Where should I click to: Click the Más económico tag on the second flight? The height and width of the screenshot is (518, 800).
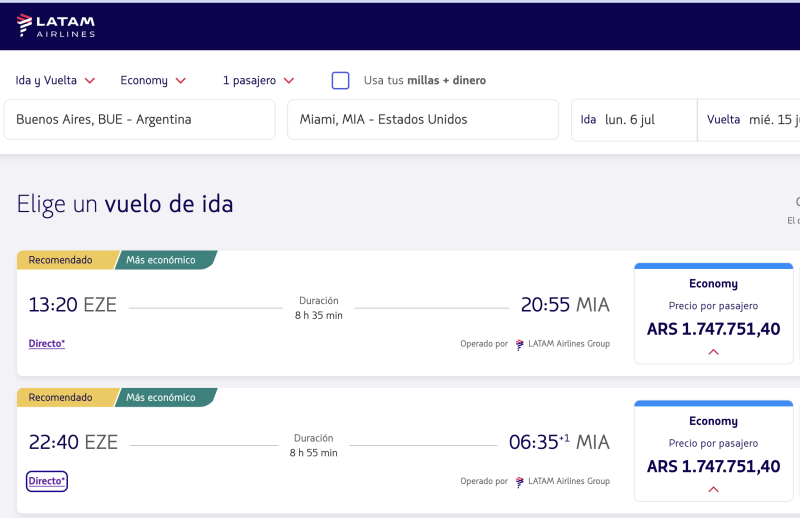161,397
